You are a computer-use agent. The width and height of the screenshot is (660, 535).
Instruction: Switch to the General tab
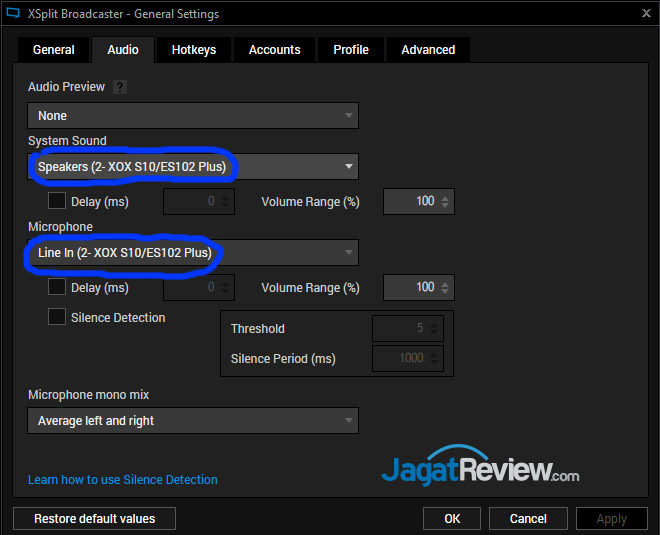pyautogui.click(x=53, y=50)
